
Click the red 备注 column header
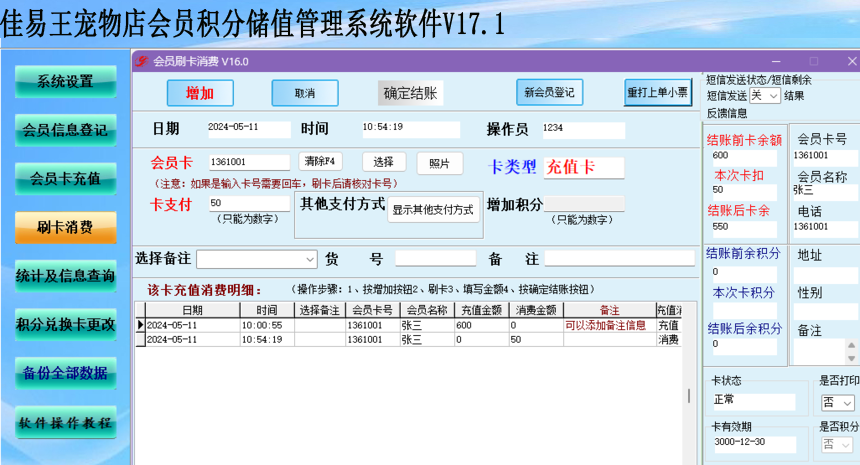tap(609, 310)
